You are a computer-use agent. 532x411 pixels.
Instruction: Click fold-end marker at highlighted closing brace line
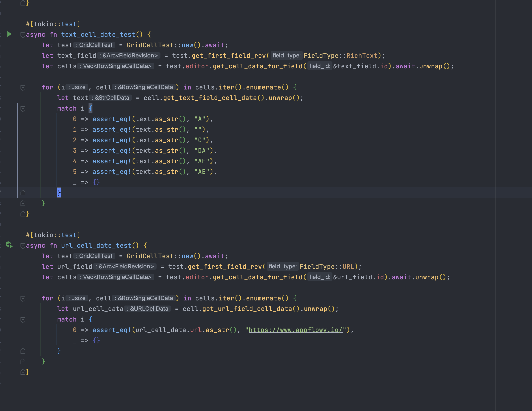[x=23, y=193]
